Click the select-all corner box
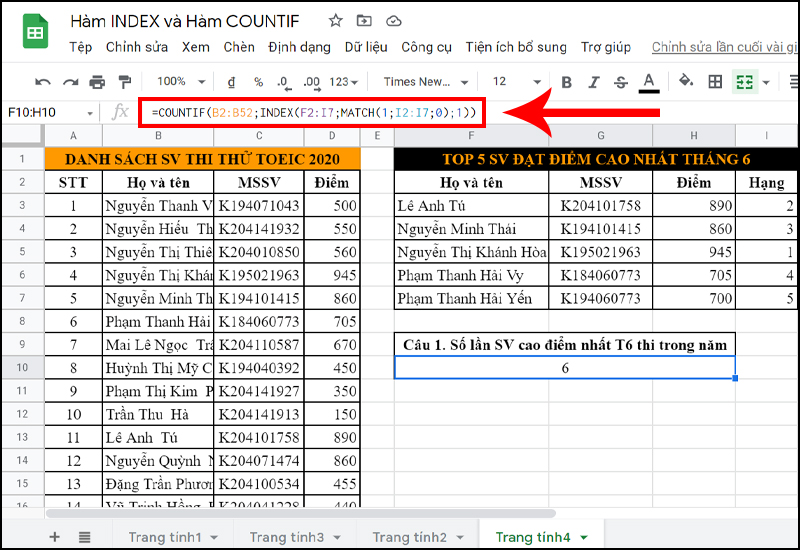The height and width of the screenshot is (550, 800). 22,135
